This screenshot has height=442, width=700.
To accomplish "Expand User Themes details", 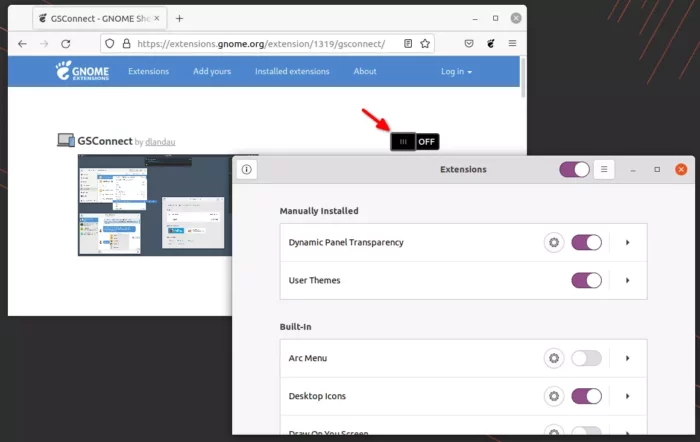I will tap(628, 280).
